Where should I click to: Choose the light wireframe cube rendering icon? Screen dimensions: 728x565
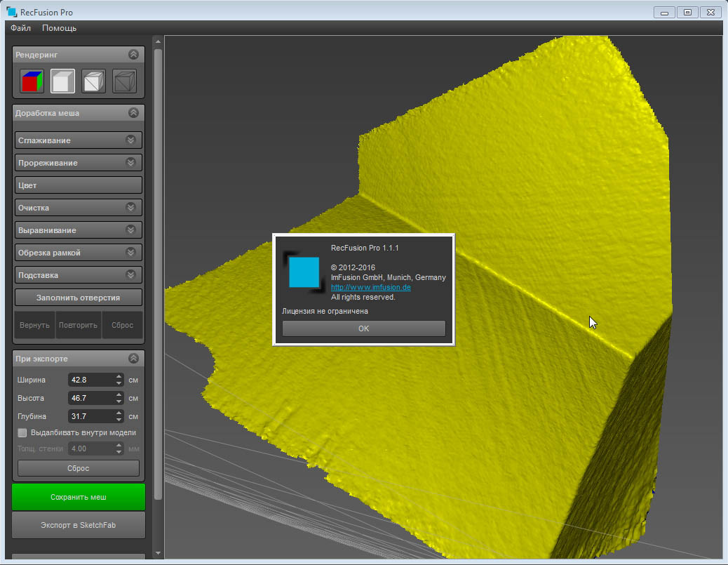pyautogui.click(x=93, y=81)
